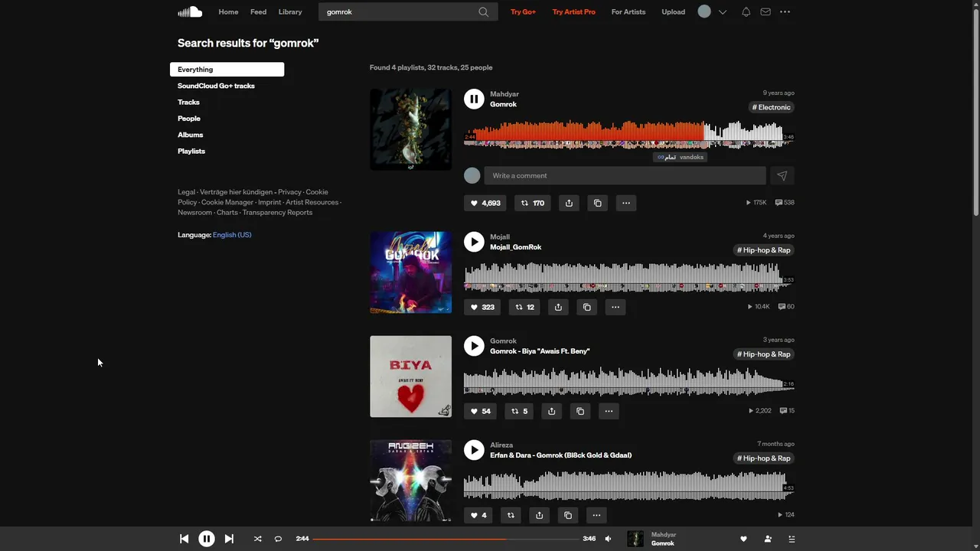Copy link of Erfan & Dara track
980x551 pixels.
(x=568, y=515)
